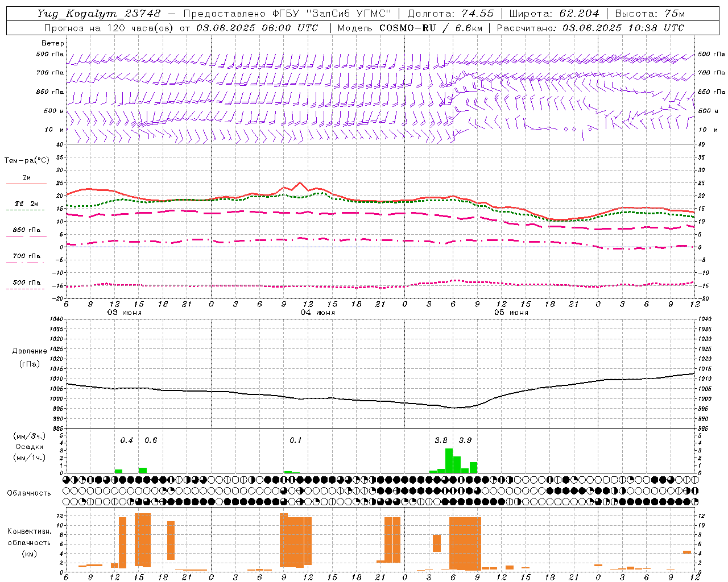Click the Осадки label

[30, 447]
